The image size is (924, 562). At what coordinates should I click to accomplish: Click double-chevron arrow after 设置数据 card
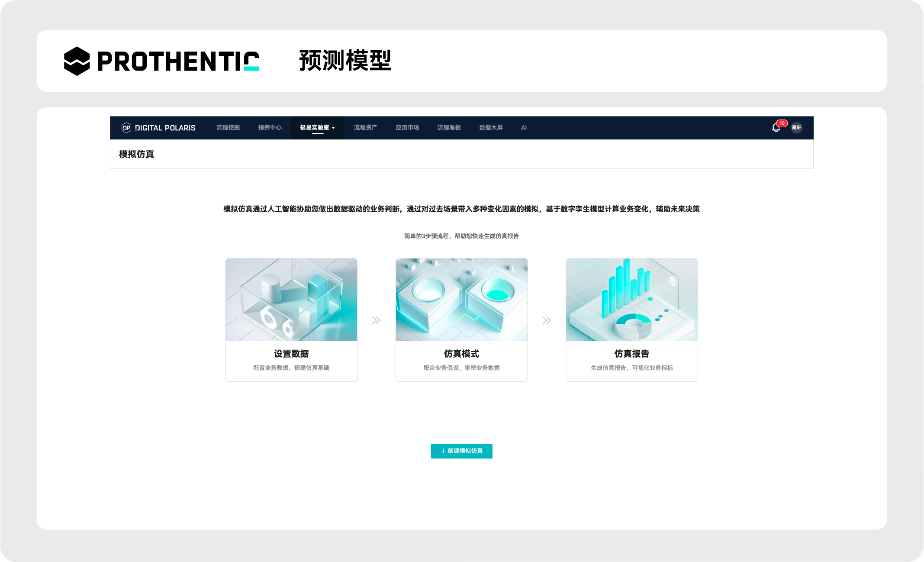coord(376,320)
